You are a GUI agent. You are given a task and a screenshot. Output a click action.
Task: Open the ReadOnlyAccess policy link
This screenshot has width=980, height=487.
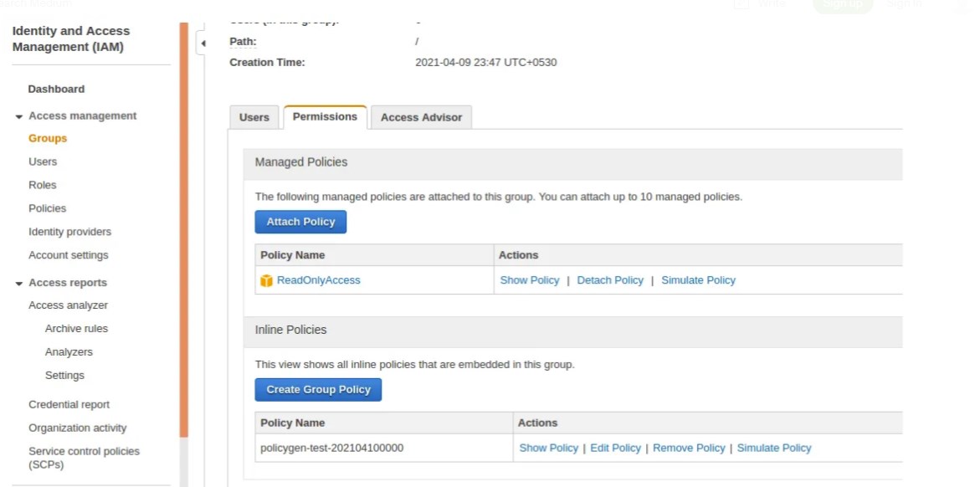point(318,280)
